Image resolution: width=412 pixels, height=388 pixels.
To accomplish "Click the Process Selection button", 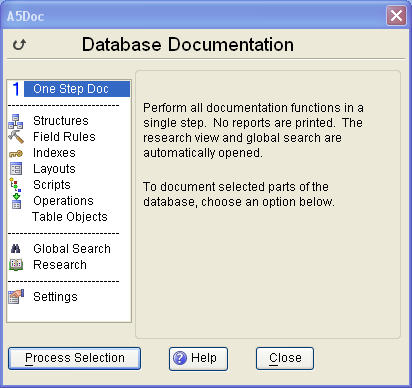I will pos(74,358).
